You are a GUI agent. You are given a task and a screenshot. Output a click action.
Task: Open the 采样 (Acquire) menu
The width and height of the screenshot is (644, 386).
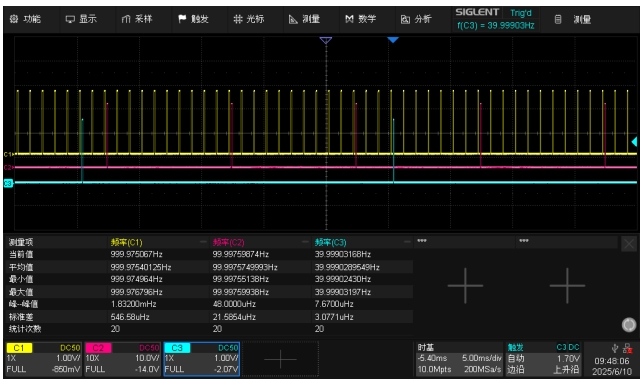coord(137,19)
